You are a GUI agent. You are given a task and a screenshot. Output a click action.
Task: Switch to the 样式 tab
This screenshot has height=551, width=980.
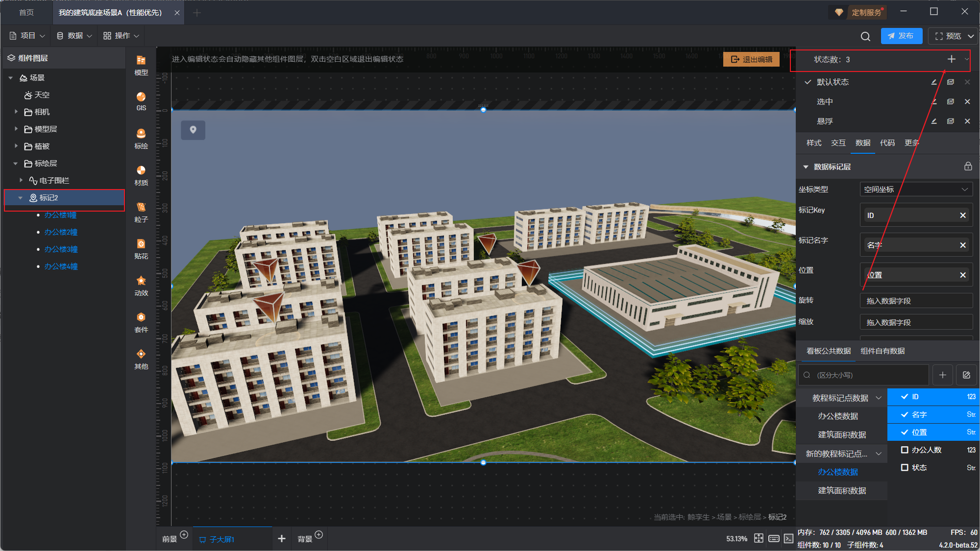pos(813,143)
